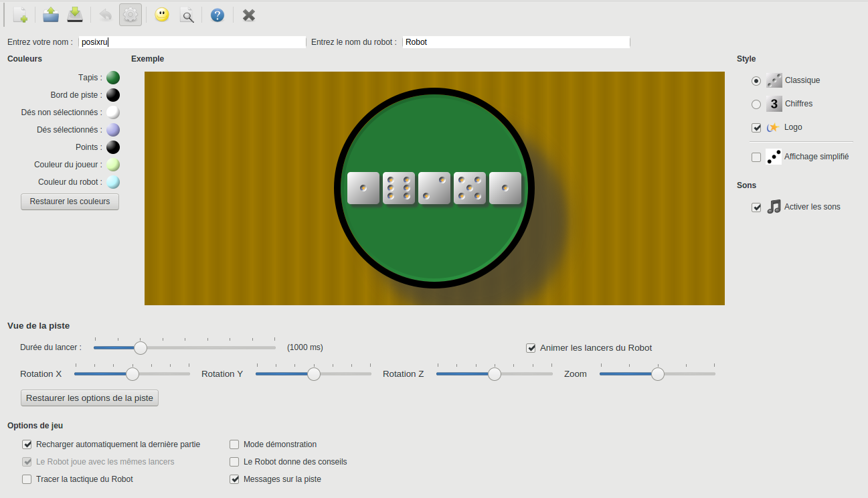Select the Chiffres style radio button
Viewport: 868px width, 498px height.
(756, 104)
